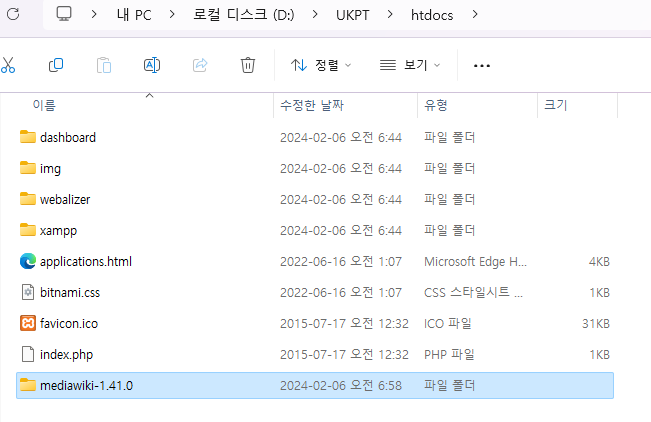Open the 보기 view dropdown

(410, 65)
